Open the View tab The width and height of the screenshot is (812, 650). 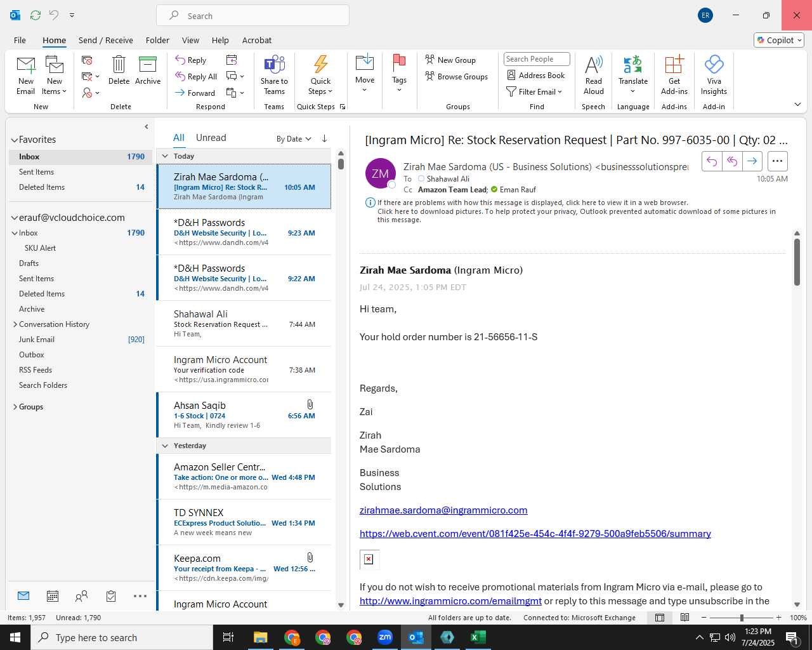(190, 40)
